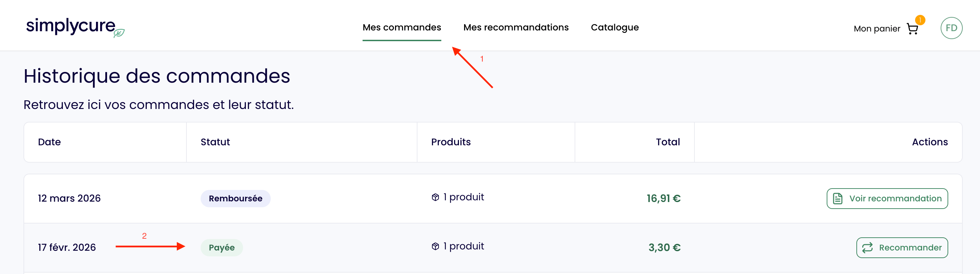Viewport: 980px width, 274px height.
Task: Open the Catalogue section
Action: [x=615, y=27]
